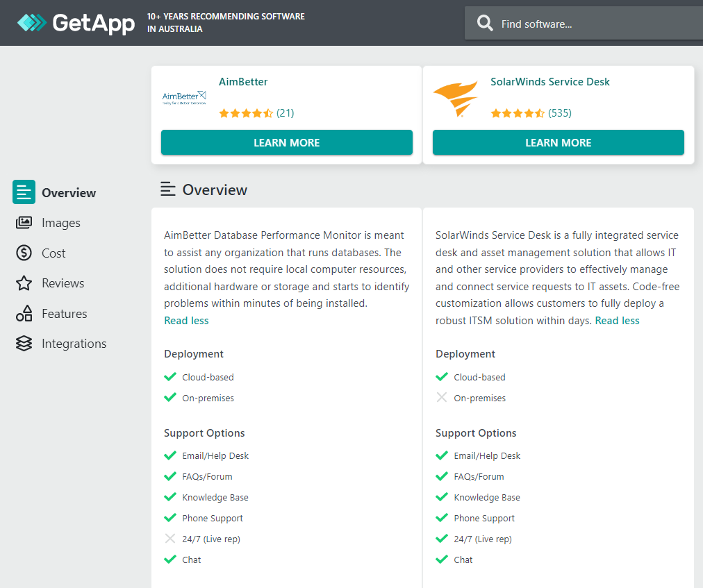Screen dimensions: 703x588
Task: Click SolarWinds On-premises cross icon
Action: pos(442,398)
